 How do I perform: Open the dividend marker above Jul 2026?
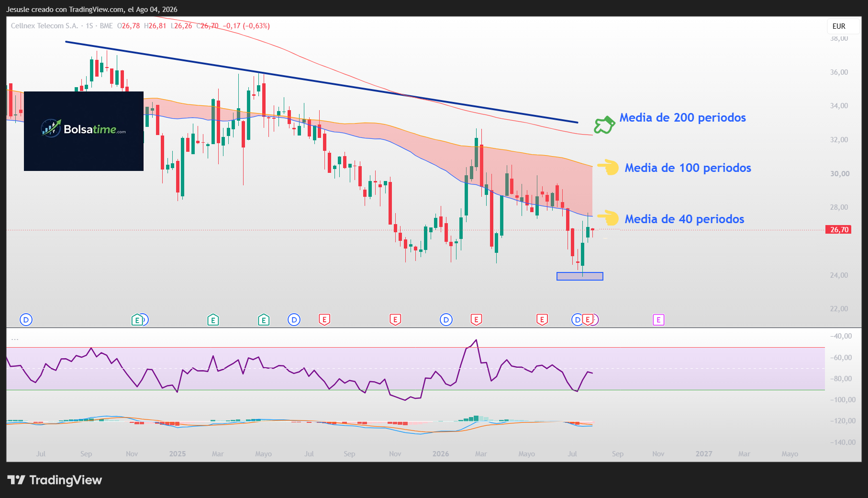pyautogui.click(x=578, y=320)
